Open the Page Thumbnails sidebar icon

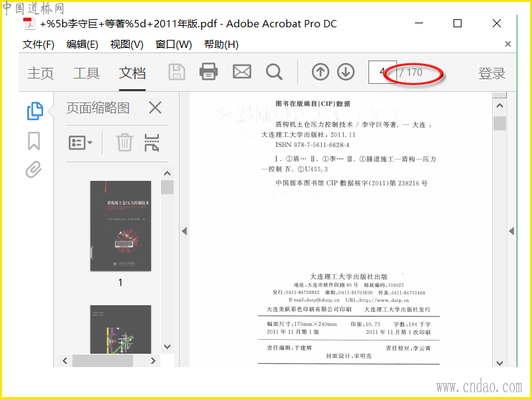(35, 110)
